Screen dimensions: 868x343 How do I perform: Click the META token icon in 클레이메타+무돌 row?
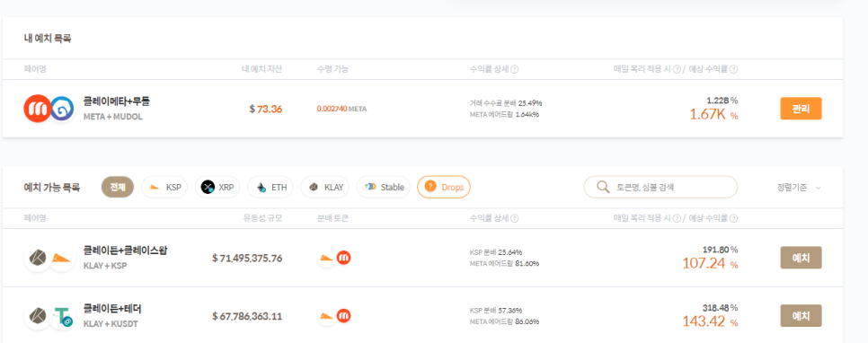point(38,109)
